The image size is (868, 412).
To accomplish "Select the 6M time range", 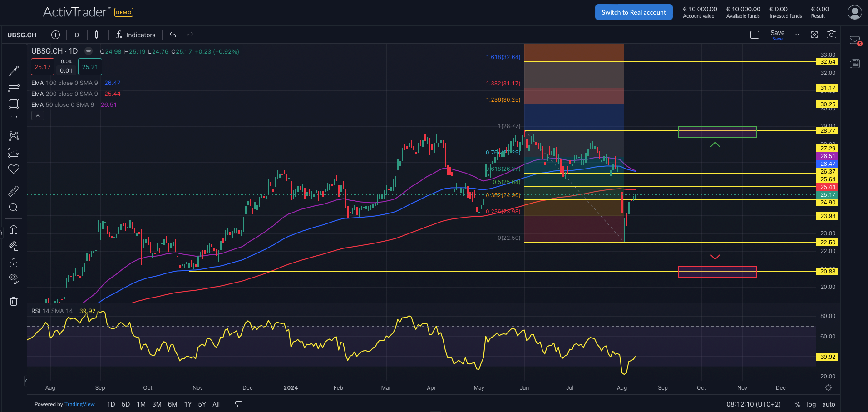I will point(173,404).
